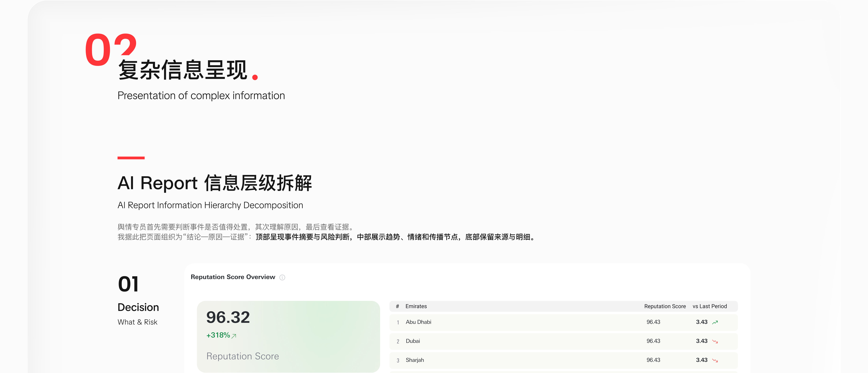Select the Dubai emirate name
Viewport: 868px width, 373px height.
(413, 341)
